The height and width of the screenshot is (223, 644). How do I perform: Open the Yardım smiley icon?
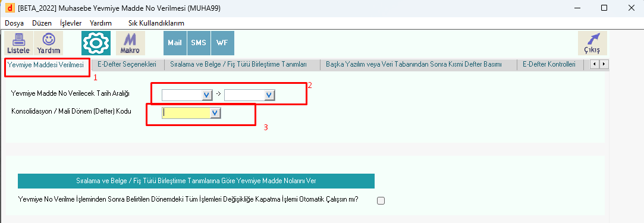[x=49, y=43]
